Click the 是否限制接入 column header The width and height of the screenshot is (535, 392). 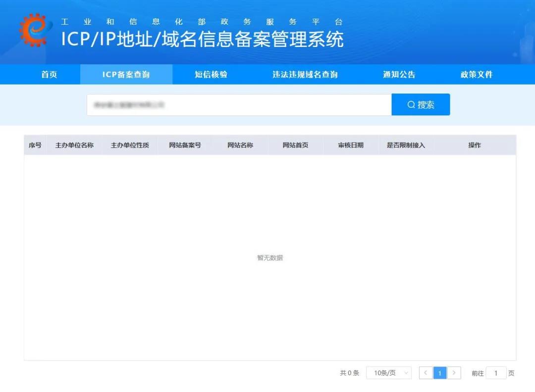pos(406,146)
